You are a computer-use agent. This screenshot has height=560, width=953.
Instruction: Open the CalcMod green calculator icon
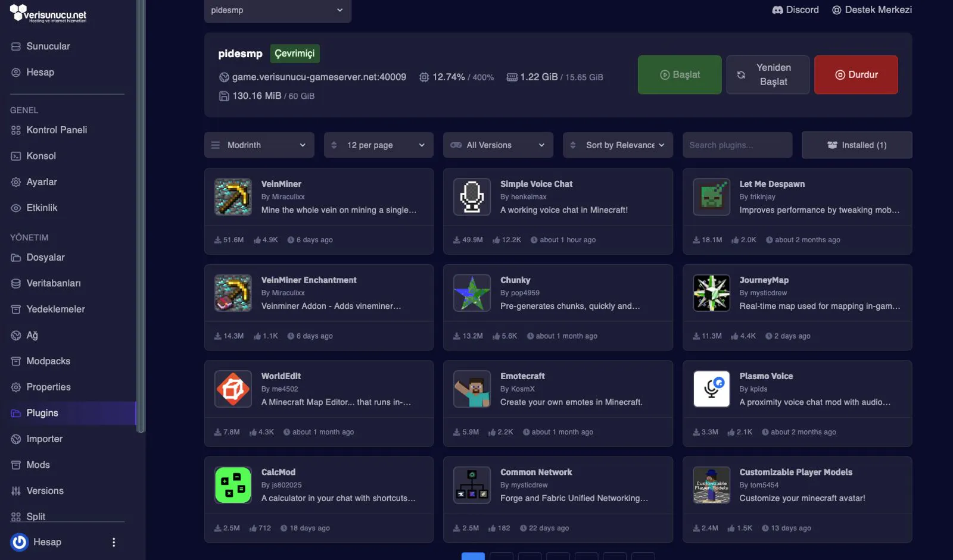click(x=233, y=485)
